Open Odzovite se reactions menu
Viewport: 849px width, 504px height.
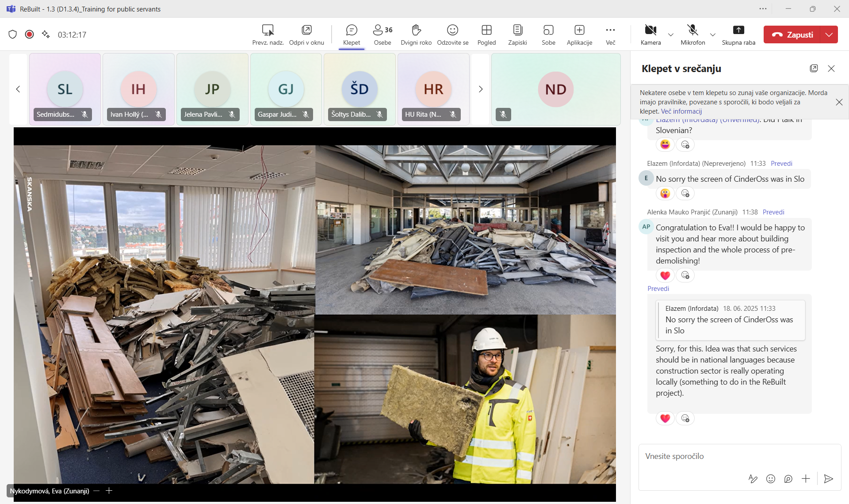click(x=452, y=34)
